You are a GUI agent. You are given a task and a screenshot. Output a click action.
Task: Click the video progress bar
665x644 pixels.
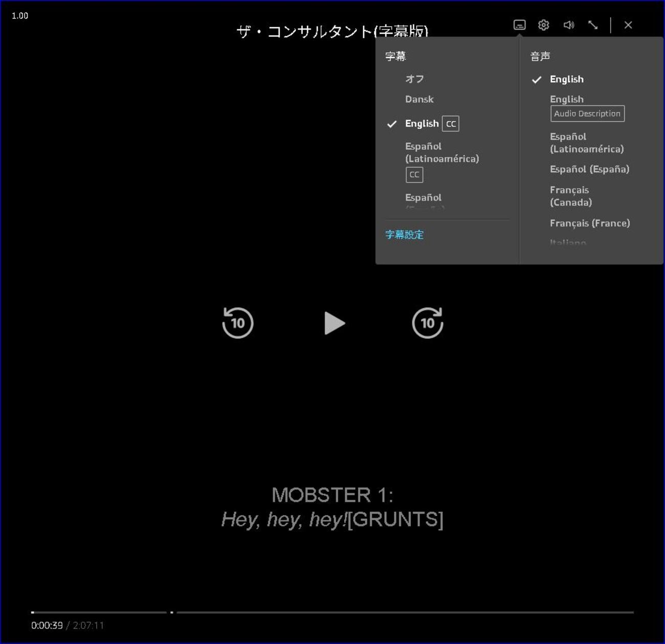coord(332,612)
